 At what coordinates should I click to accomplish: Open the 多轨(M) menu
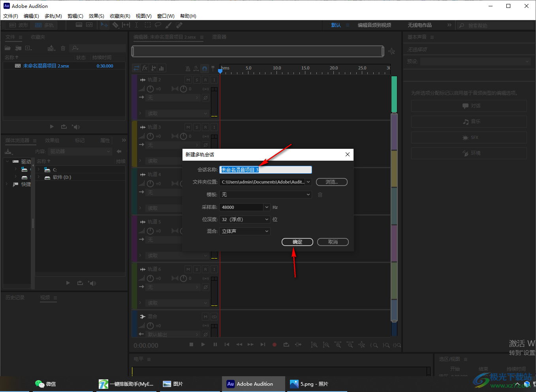pyautogui.click(x=53, y=16)
